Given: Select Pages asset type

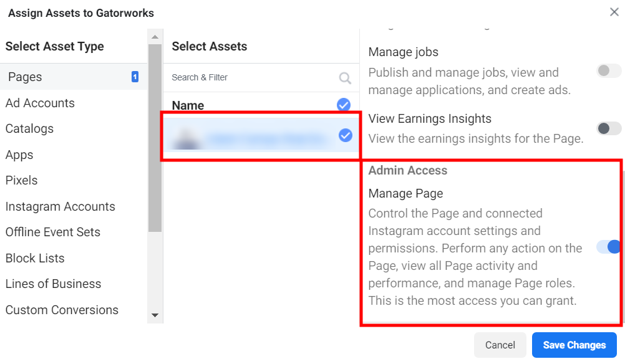Looking at the screenshot, I should click(74, 77).
